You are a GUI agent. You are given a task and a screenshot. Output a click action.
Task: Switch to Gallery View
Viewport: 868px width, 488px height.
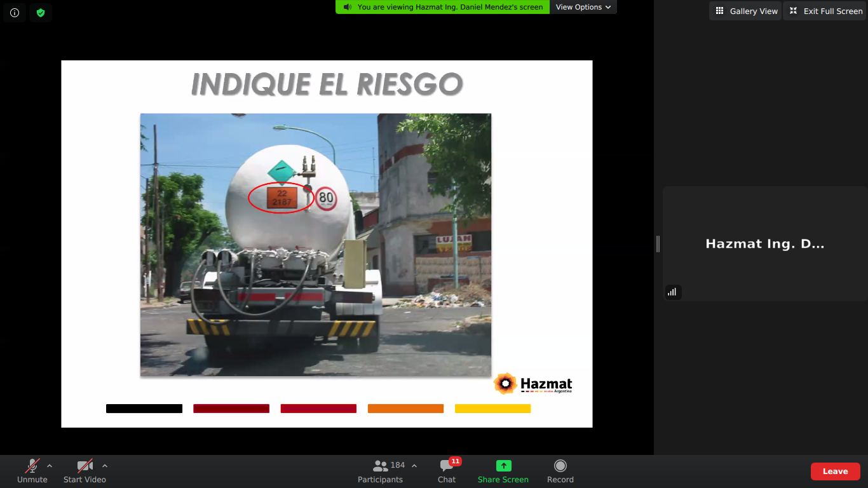click(x=746, y=11)
